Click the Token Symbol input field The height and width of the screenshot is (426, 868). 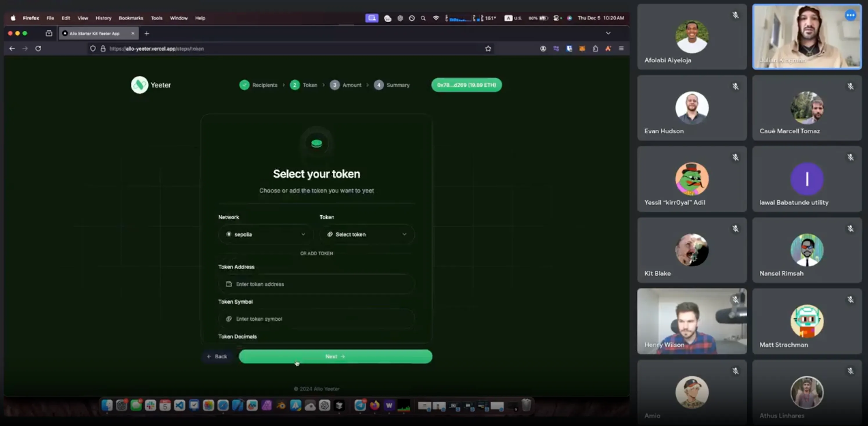[x=316, y=319]
